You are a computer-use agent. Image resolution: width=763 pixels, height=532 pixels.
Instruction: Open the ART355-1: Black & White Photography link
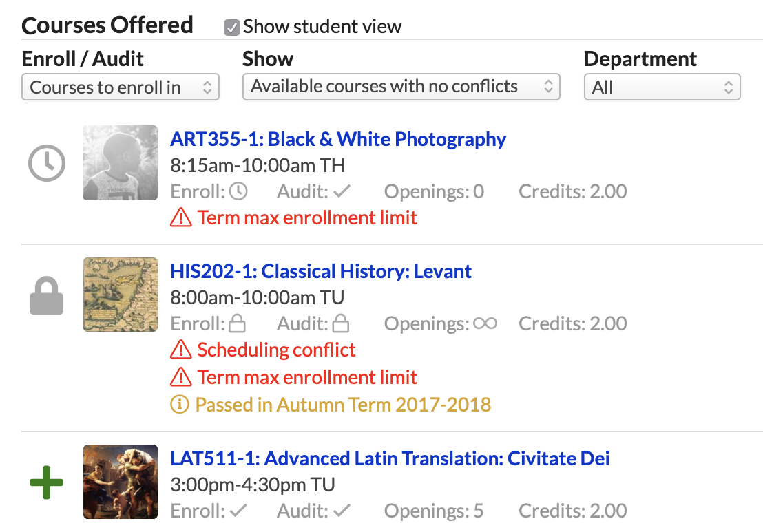coord(337,139)
